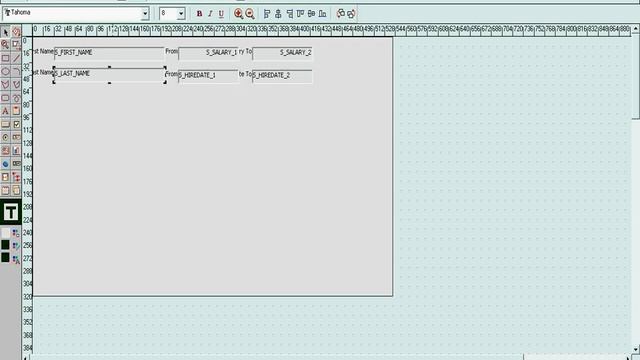Click the Zoom Out magnifier

[250, 14]
